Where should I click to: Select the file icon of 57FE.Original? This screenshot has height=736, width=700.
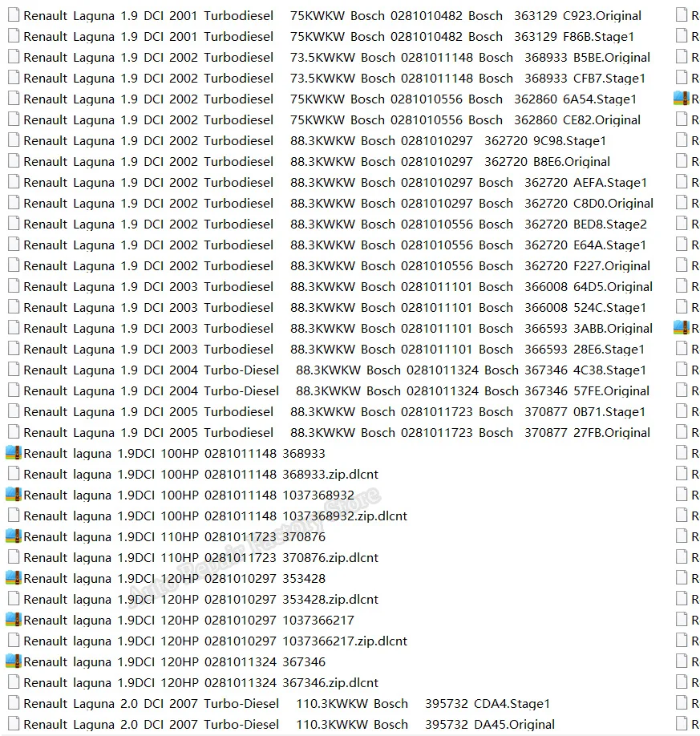(14, 390)
